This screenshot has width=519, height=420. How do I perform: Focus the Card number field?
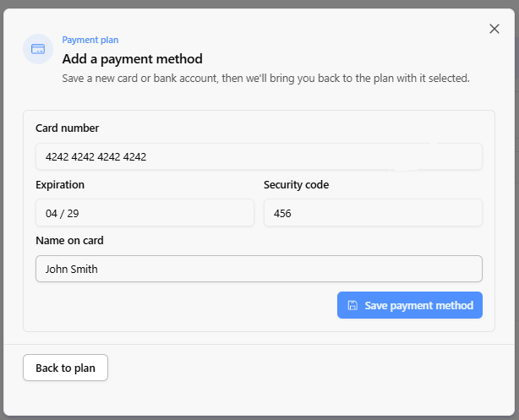259,156
